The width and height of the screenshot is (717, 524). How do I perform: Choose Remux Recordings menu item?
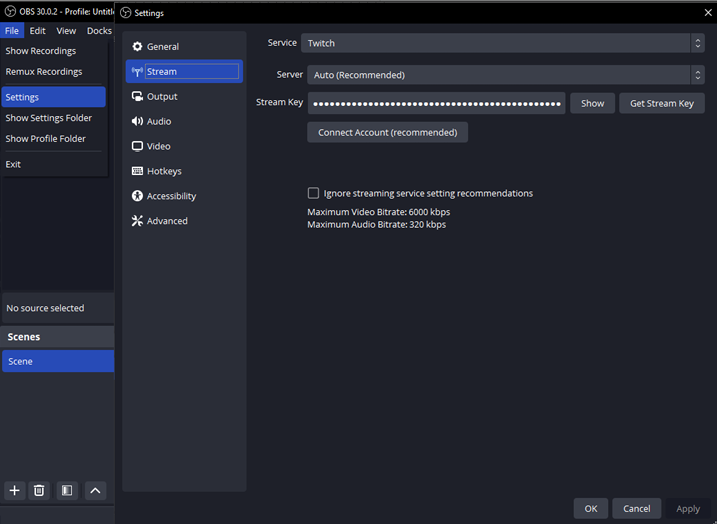[54, 72]
